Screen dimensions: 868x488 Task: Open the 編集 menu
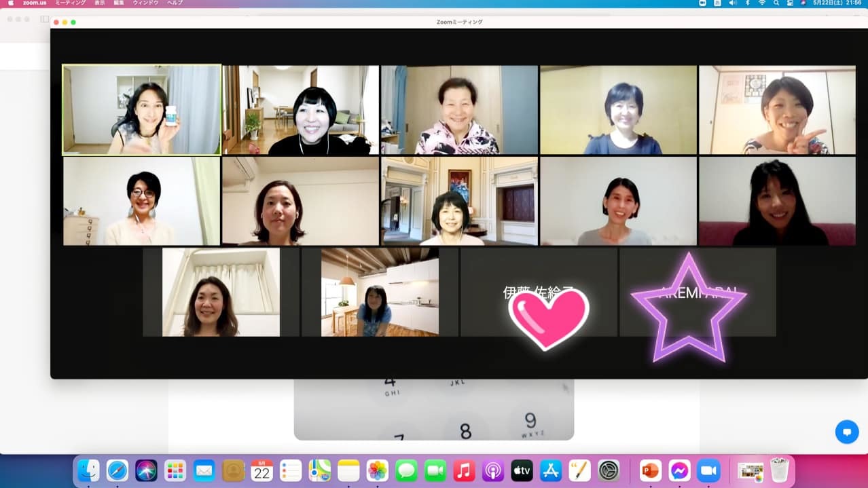pyautogui.click(x=119, y=3)
